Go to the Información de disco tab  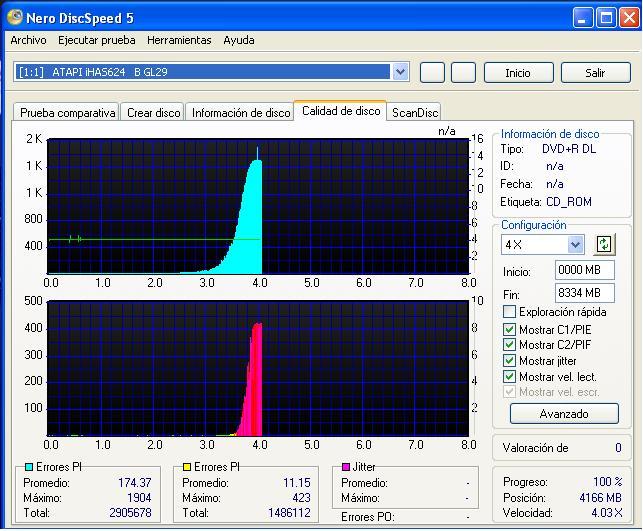(x=240, y=113)
